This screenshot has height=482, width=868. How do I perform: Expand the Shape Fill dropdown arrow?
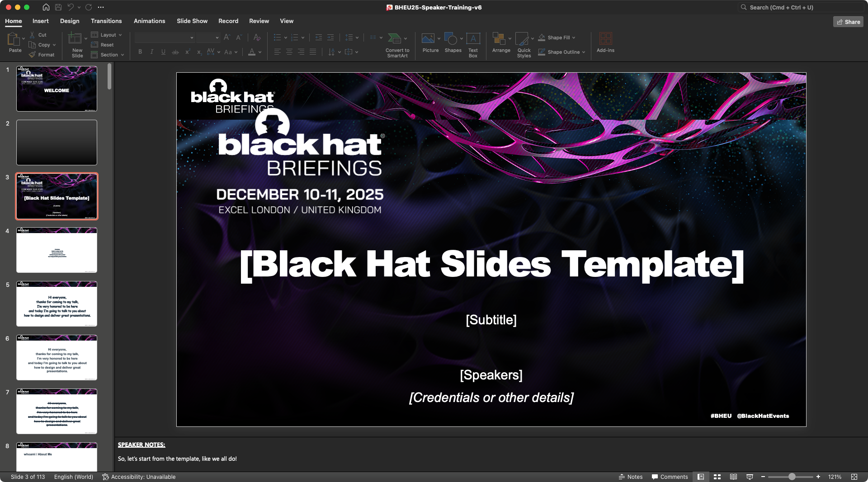[574, 37]
